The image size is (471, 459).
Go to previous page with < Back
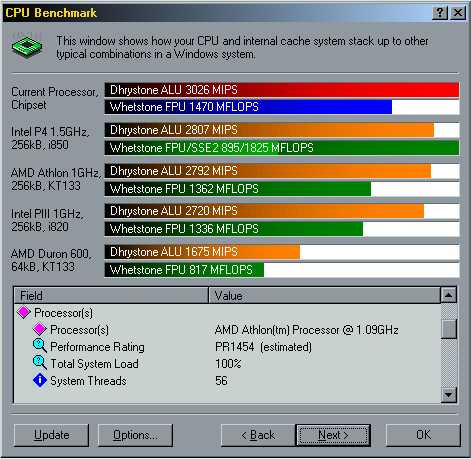(x=258, y=435)
